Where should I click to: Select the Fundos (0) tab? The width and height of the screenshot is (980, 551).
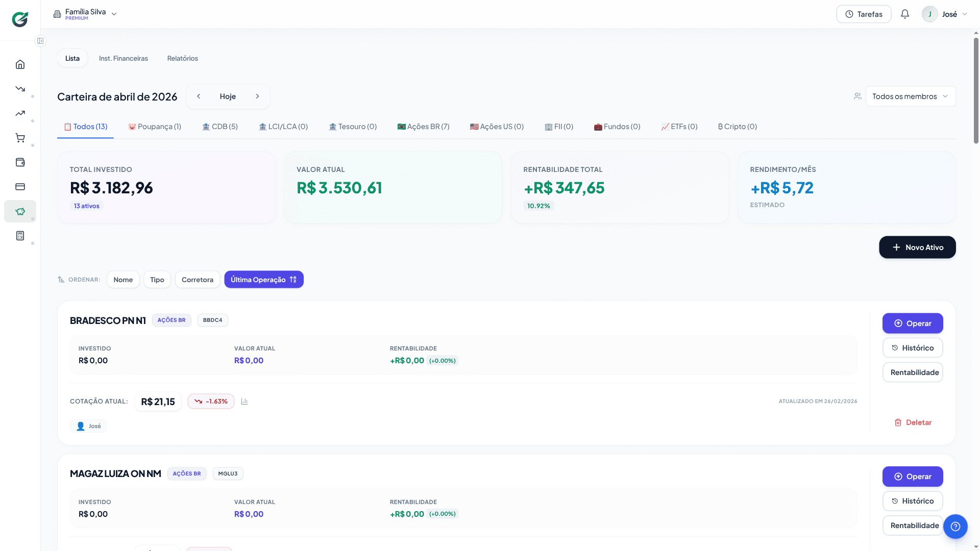(617, 127)
